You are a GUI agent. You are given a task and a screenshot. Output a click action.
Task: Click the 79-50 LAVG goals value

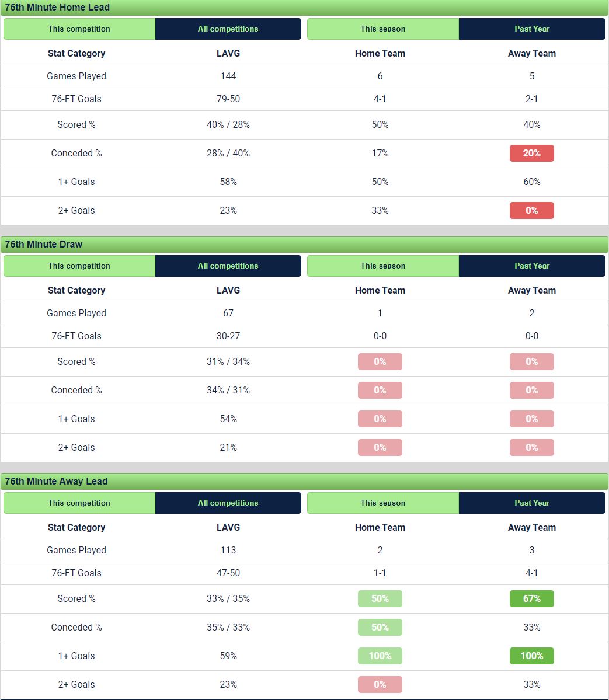point(228,99)
